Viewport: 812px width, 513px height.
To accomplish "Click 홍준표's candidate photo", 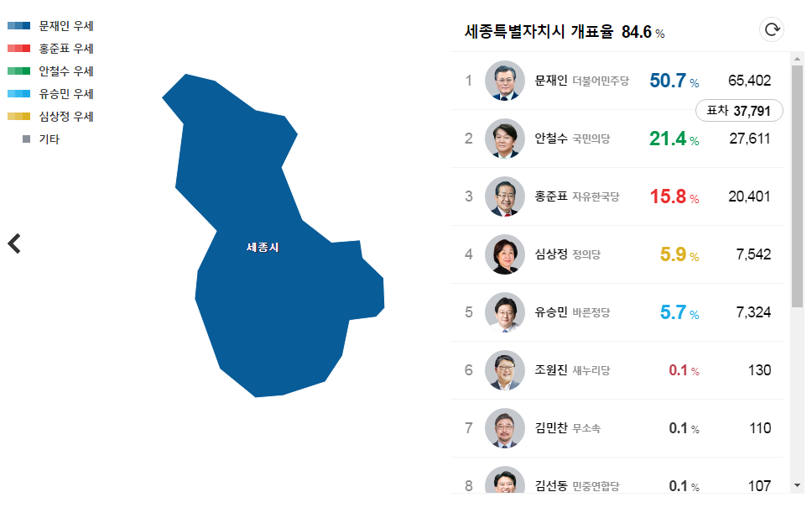I will 505,196.
